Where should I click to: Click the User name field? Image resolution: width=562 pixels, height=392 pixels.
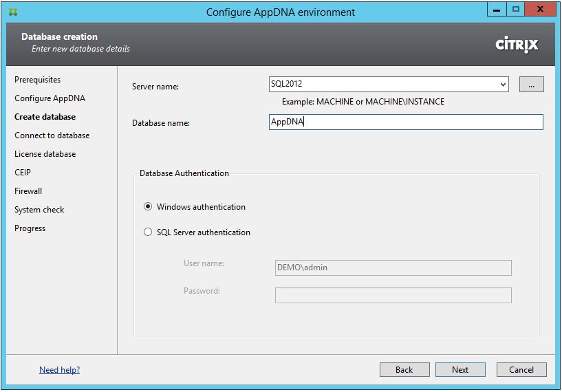tap(393, 268)
